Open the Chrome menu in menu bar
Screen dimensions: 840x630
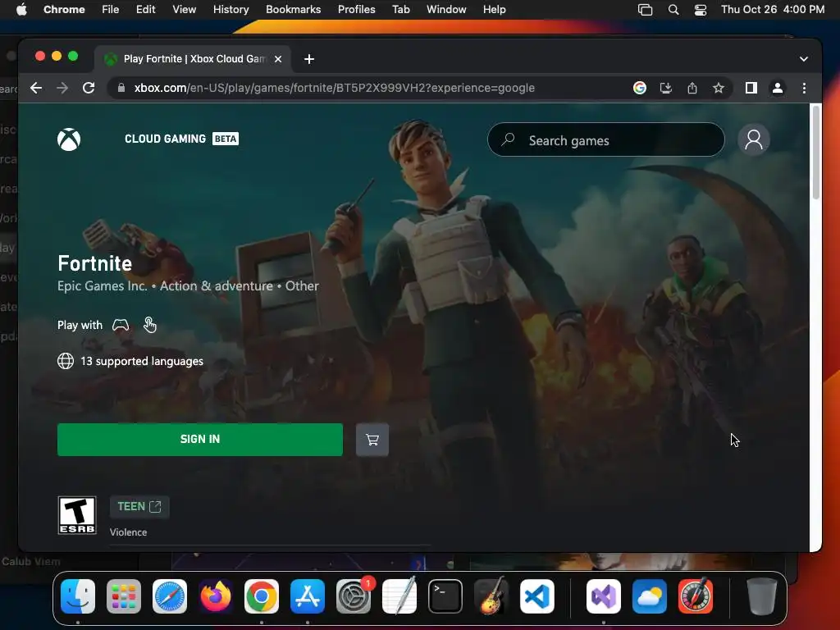[x=64, y=9]
